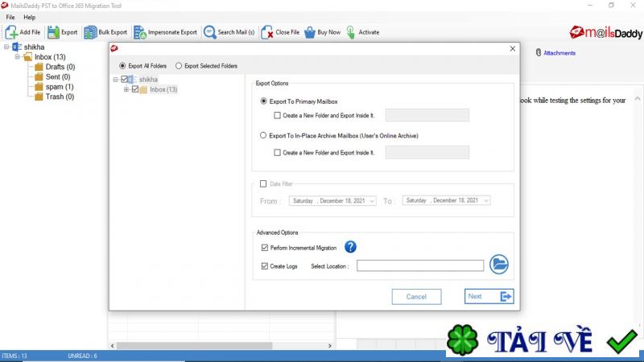This screenshot has width=644, height=362.
Task: Click the horizontal scrollbar thumb
Action: tap(194, 346)
